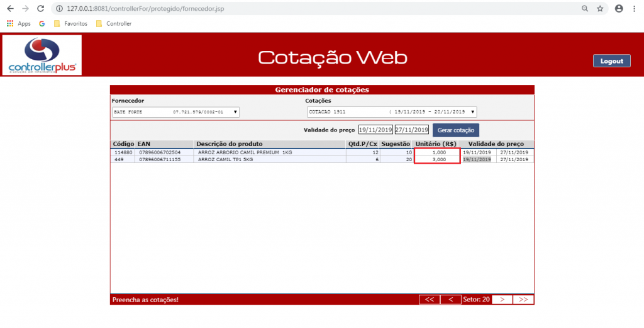Reload the page with refresh icon

41,9
